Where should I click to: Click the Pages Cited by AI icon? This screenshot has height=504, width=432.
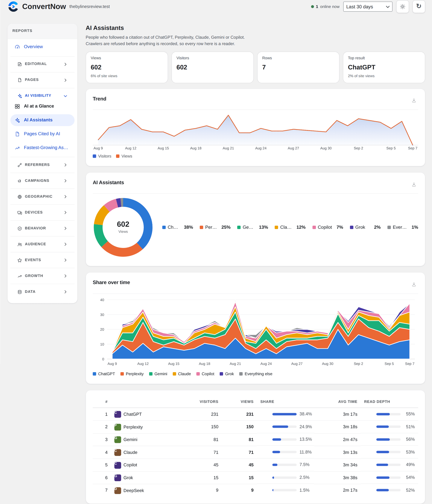point(17,134)
